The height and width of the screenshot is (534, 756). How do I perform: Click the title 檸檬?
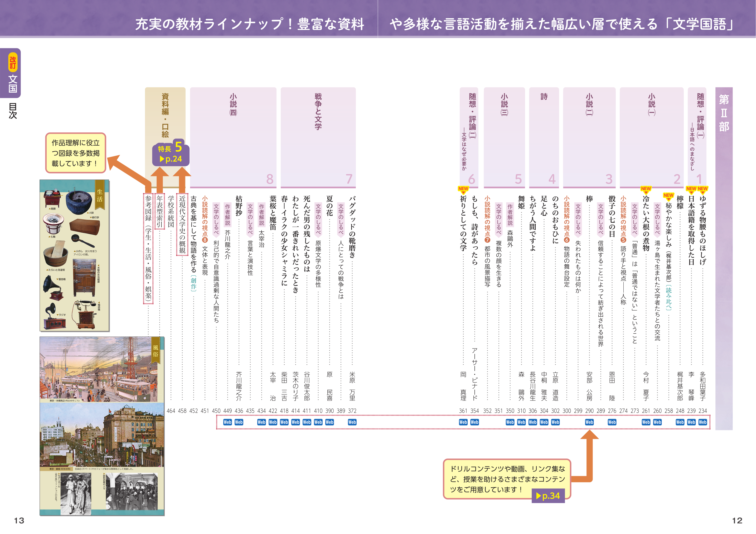(x=680, y=202)
